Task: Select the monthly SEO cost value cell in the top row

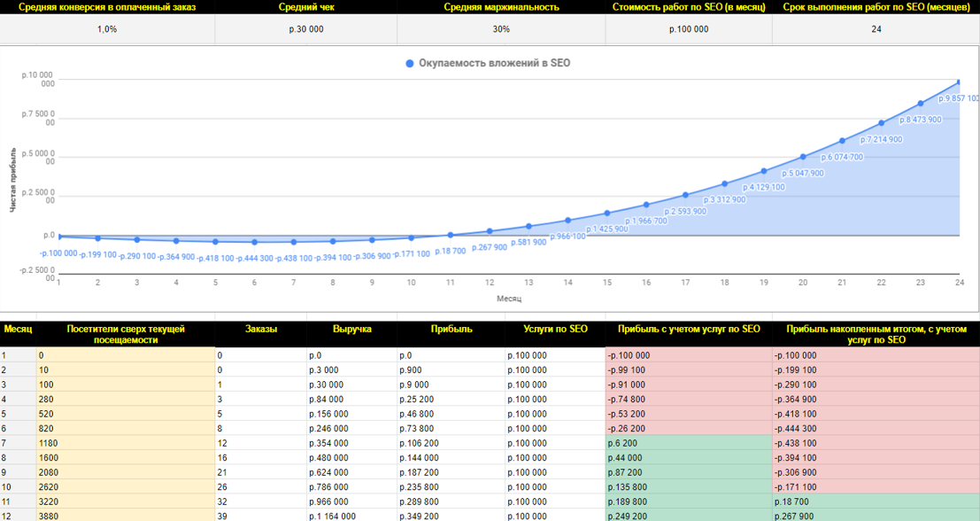Action: tap(689, 29)
